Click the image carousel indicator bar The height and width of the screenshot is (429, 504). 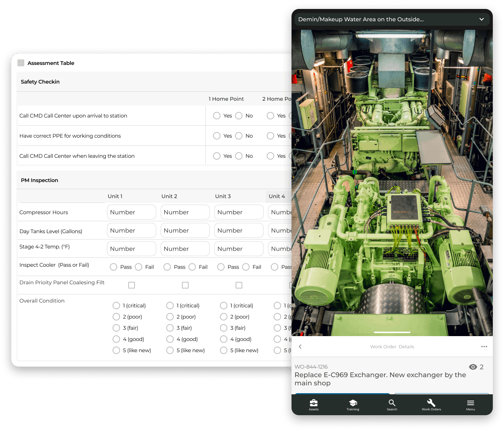click(x=392, y=332)
